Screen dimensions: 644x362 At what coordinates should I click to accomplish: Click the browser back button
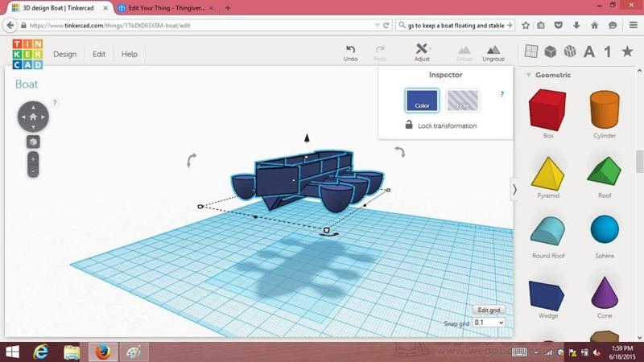(10, 26)
